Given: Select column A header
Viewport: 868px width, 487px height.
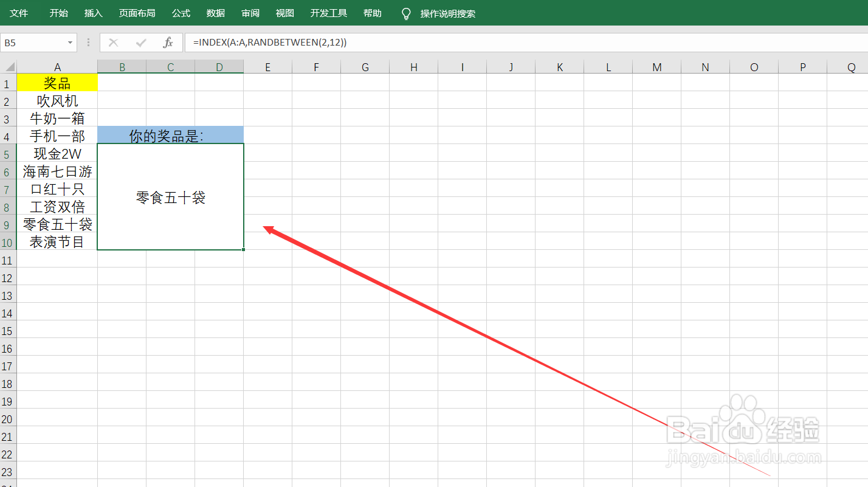Looking at the screenshot, I should 57,67.
